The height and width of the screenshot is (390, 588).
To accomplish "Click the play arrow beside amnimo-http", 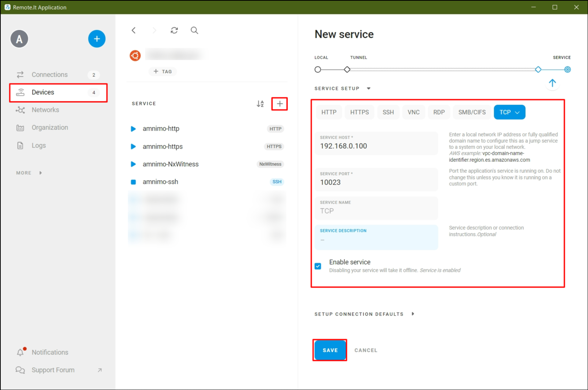I will pos(133,129).
